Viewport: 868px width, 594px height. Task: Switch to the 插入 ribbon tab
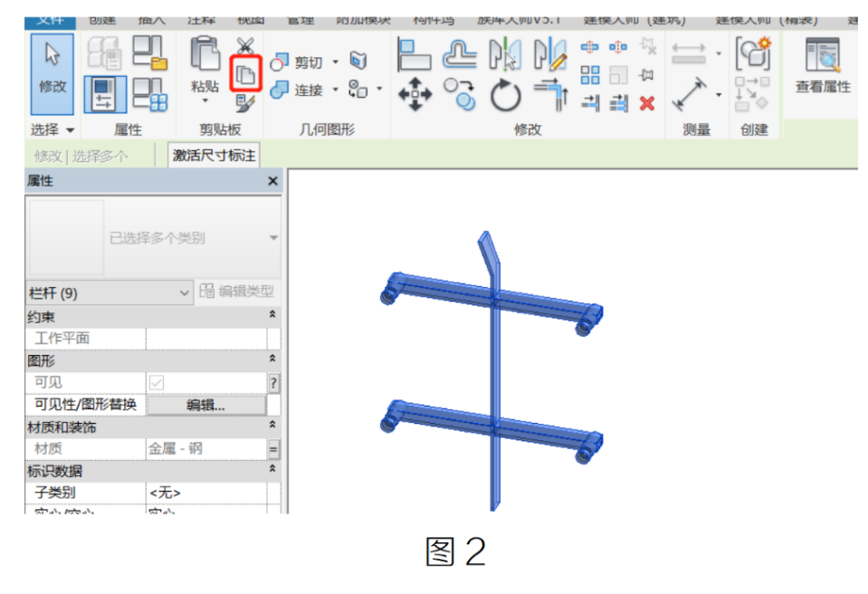coord(152,21)
